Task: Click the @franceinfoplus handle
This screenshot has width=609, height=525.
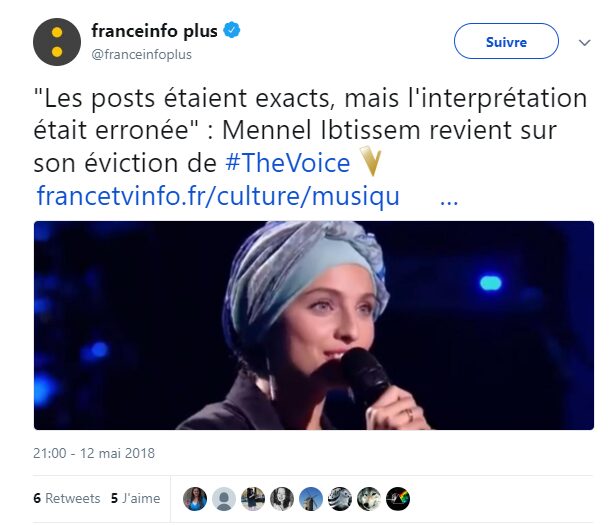Action: coord(141,54)
